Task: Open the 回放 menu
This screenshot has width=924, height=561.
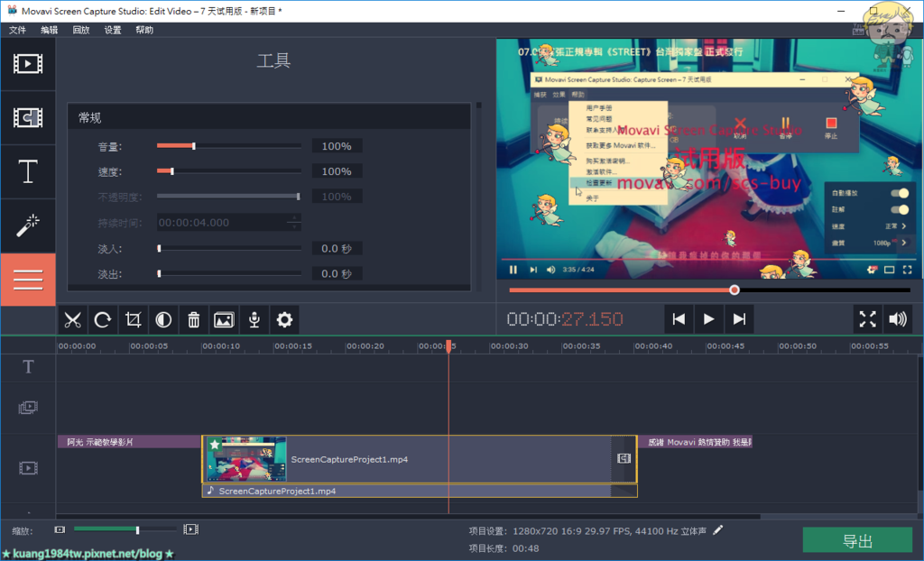Action: pos(80,30)
